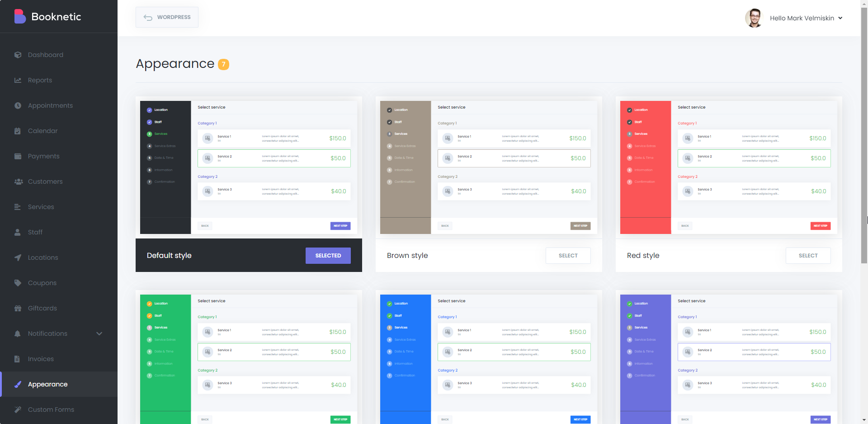The width and height of the screenshot is (868, 424).
Task: Go to Coupons in the sidebar
Action: tap(59, 283)
